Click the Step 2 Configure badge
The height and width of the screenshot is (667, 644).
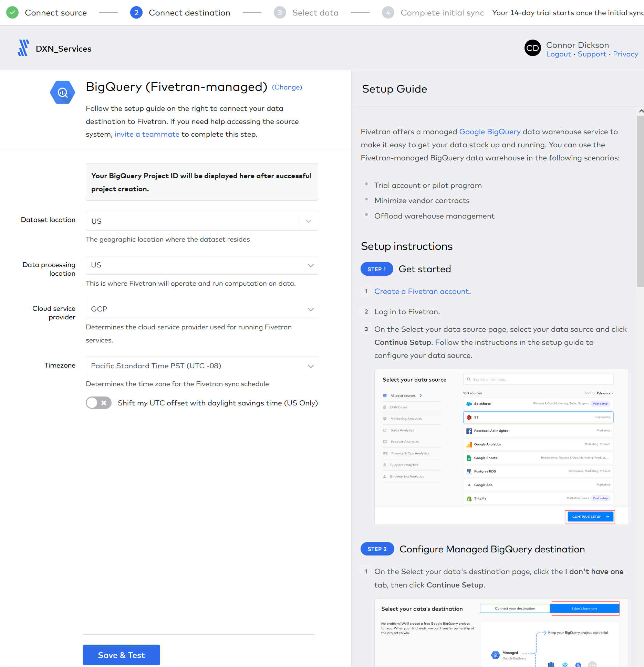[377, 549]
